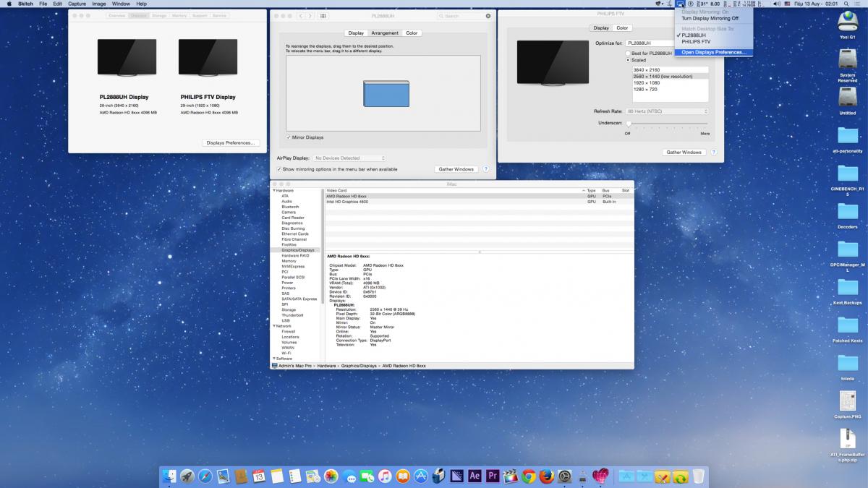Adjust the Underscan slider
This screenshot has width=868, height=488.
[x=628, y=124]
